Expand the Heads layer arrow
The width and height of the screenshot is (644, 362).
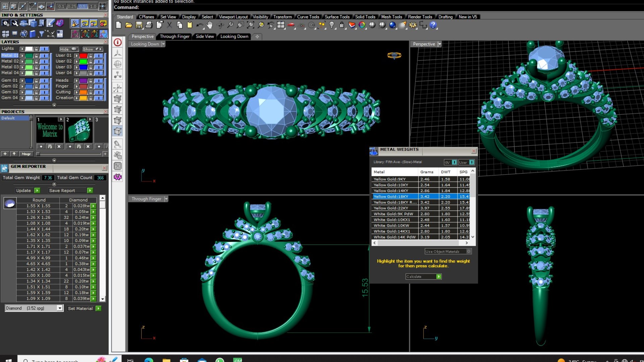coord(76,81)
